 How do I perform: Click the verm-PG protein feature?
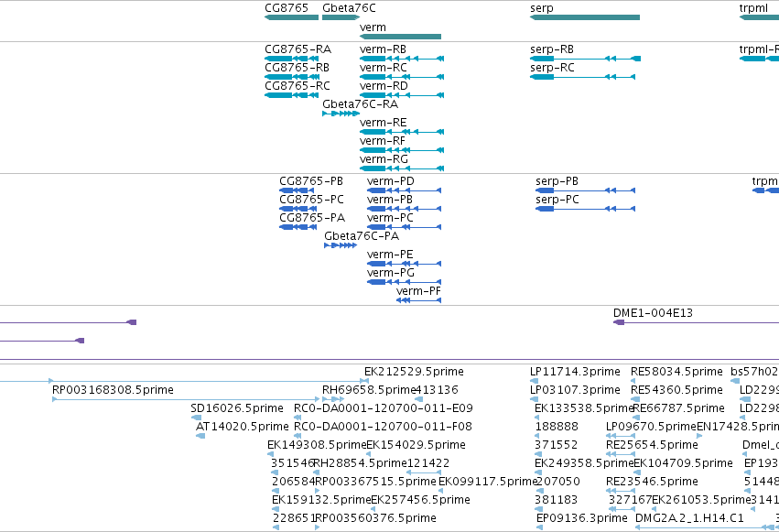coord(404,282)
